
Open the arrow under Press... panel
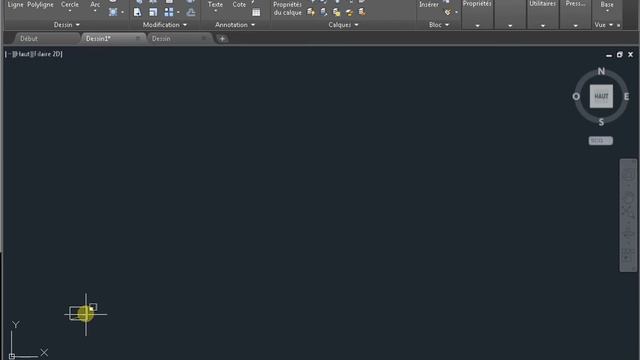575,26
